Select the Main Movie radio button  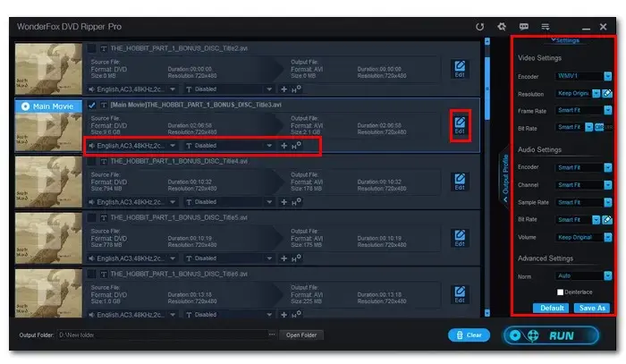pyautogui.click(x=26, y=106)
